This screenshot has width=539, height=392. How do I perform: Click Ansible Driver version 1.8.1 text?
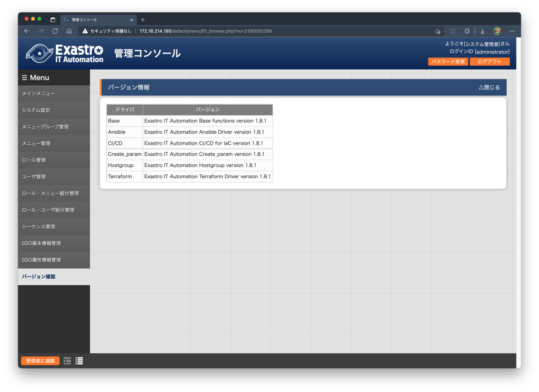(204, 132)
